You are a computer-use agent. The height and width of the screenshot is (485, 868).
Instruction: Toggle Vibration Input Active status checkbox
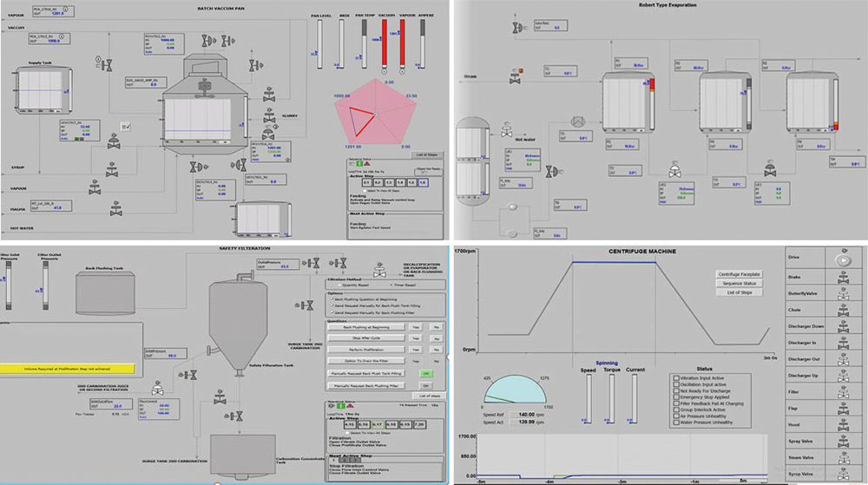tap(676, 378)
